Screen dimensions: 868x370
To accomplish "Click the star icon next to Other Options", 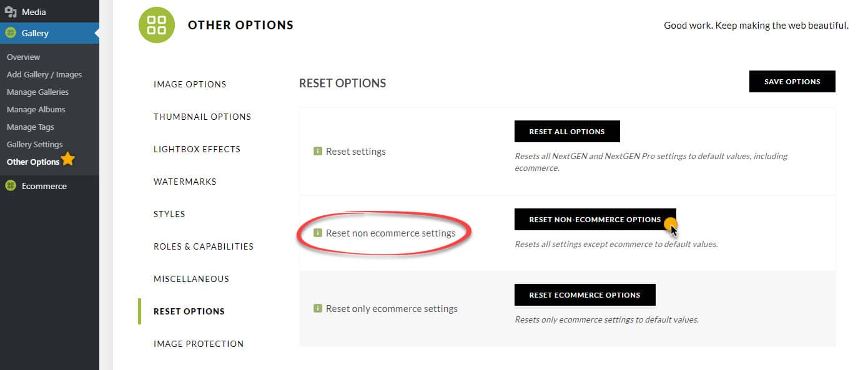I will tap(68, 160).
